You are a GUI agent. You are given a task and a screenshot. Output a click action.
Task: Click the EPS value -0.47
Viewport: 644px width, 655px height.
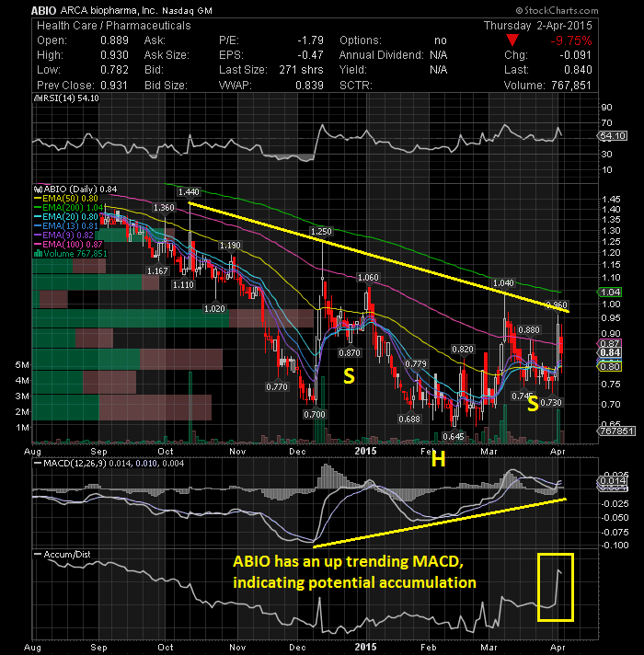click(310, 55)
